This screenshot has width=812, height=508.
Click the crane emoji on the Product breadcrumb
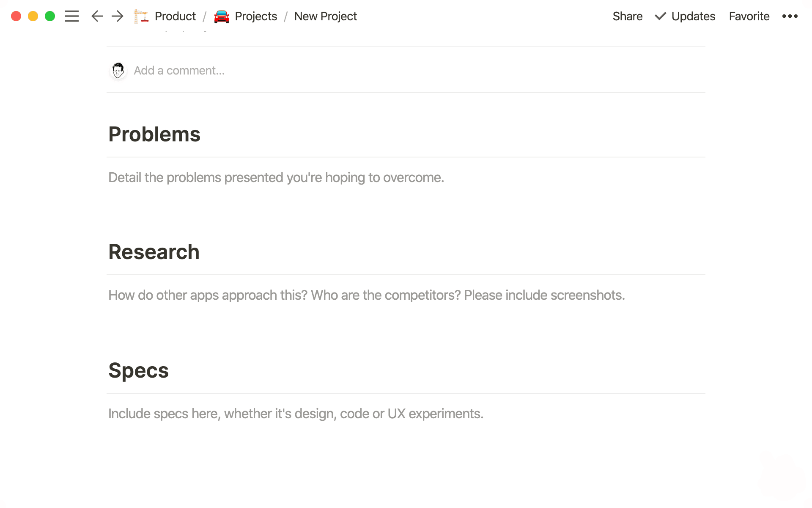pos(141,16)
